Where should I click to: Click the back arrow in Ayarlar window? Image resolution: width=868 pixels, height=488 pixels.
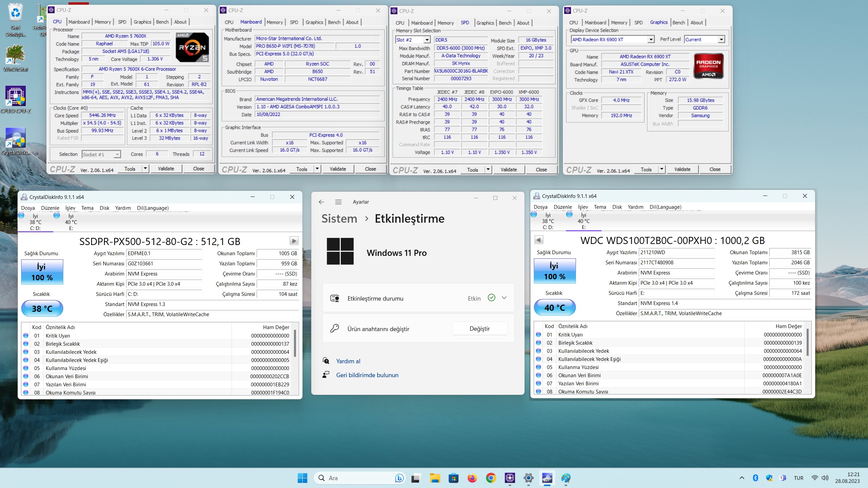click(321, 202)
